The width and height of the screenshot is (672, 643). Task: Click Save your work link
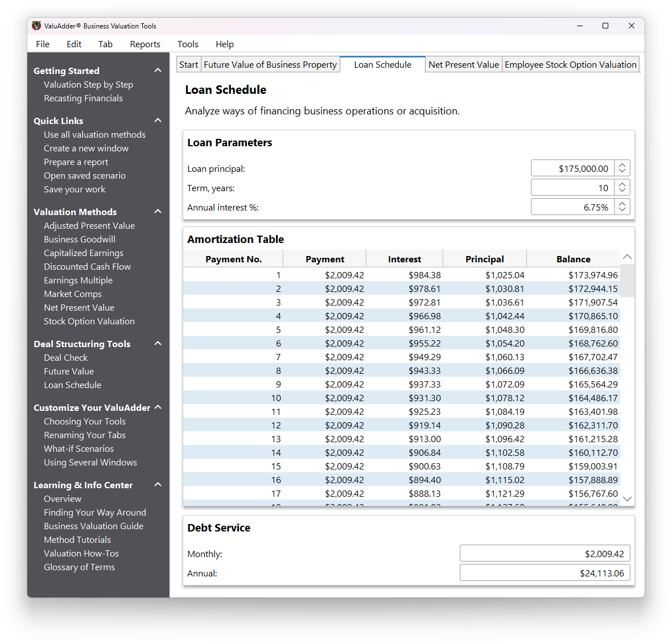75,189
